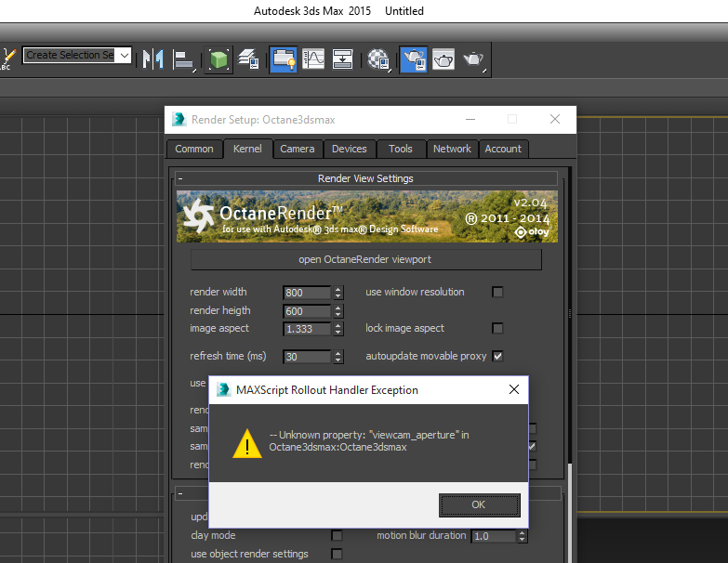Toggle the green Scene Explorer box icon

coord(218,59)
